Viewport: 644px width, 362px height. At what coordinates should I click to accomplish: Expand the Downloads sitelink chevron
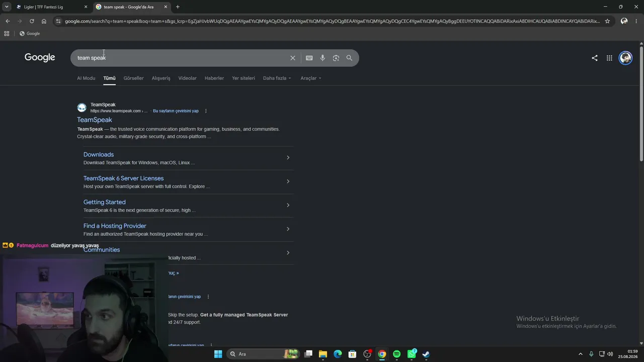[288, 158]
